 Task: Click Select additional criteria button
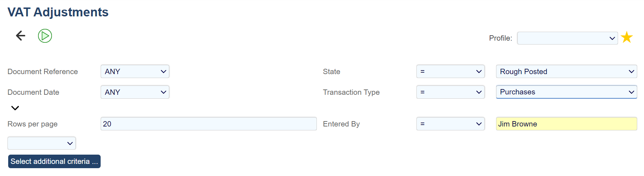pyautogui.click(x=54, y=161)
